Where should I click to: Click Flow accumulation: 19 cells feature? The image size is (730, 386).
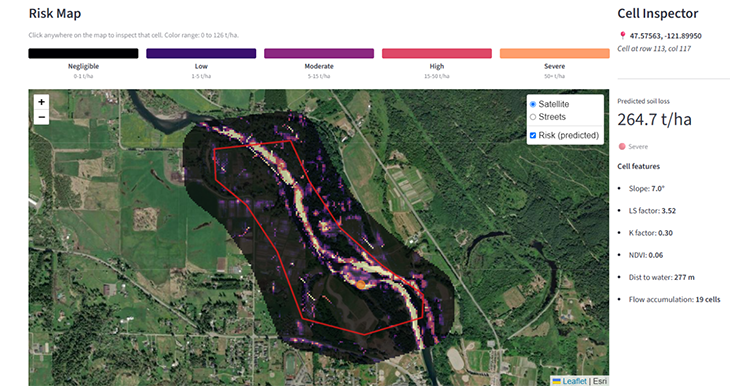(674, 299)
